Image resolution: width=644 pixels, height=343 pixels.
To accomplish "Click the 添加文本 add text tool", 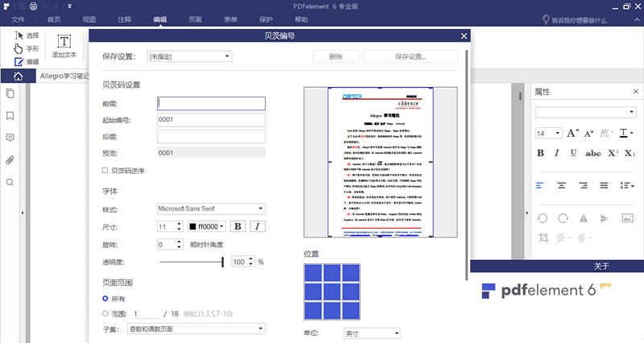I will pyautogui.click(x=64, y=46).
